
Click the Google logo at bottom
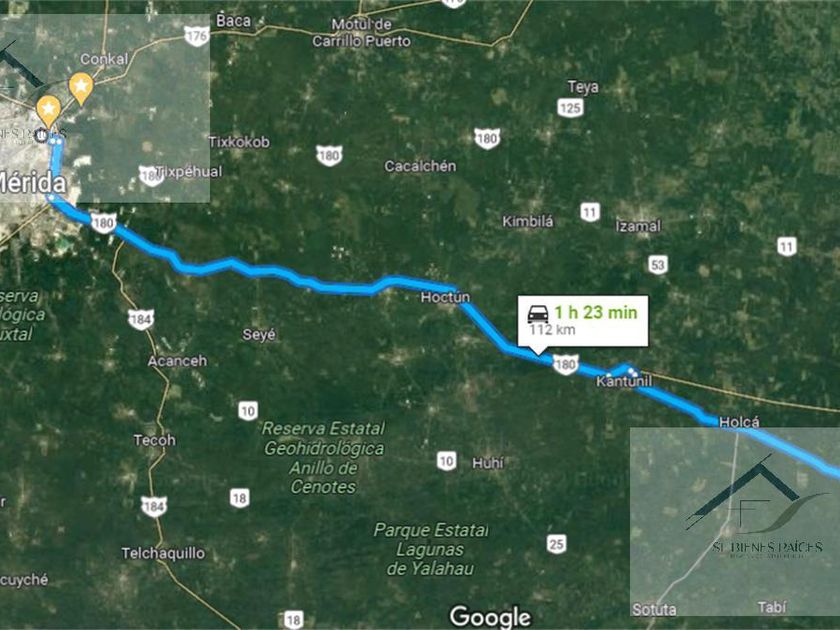click(x=490, y=617)
